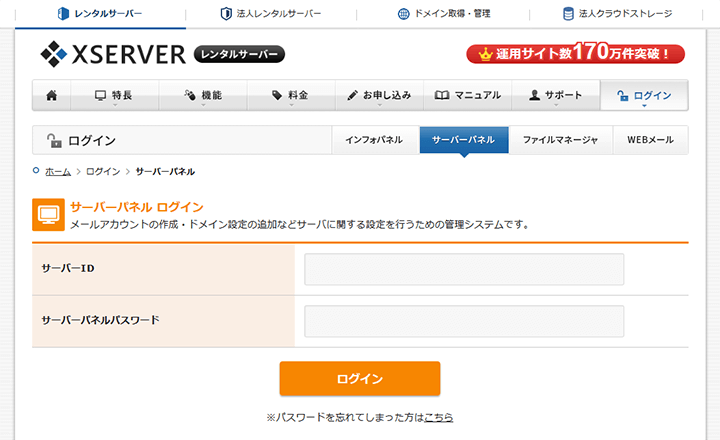Expand the サポート menu
Image resolution: width=720 pixels, height=440 pixels.
(556, 95)
